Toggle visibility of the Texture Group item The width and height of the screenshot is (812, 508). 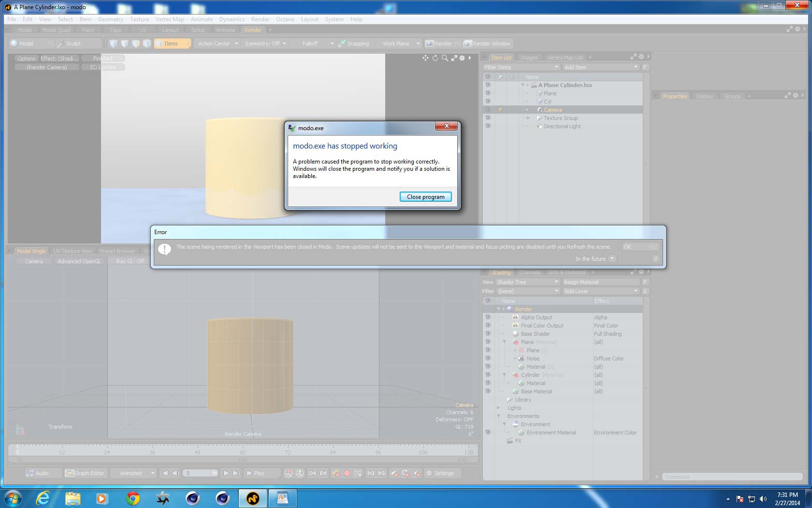tap(488, 118)
